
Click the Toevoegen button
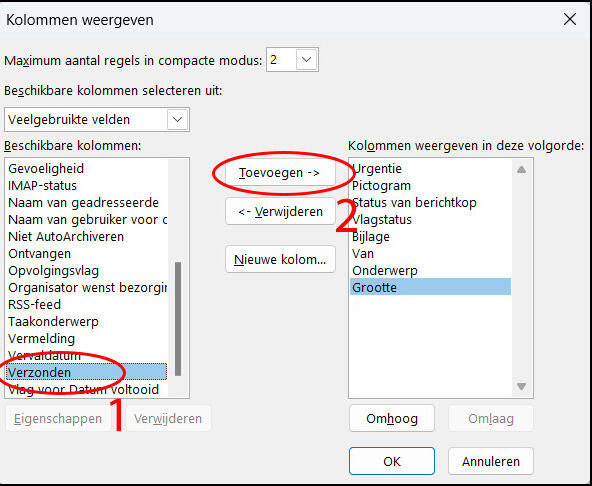280,173
